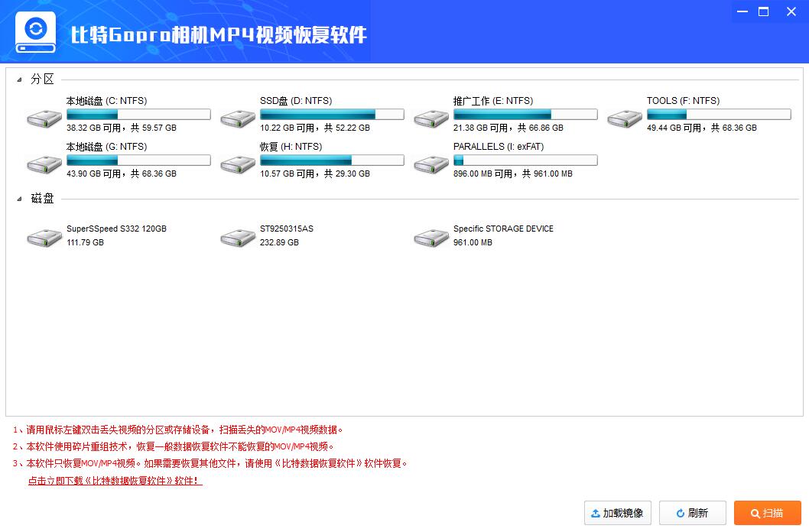Select the label 恢复 (H: NTFS)
The height and width of the screenshot is (532, 809).
[x=291, y=147]
